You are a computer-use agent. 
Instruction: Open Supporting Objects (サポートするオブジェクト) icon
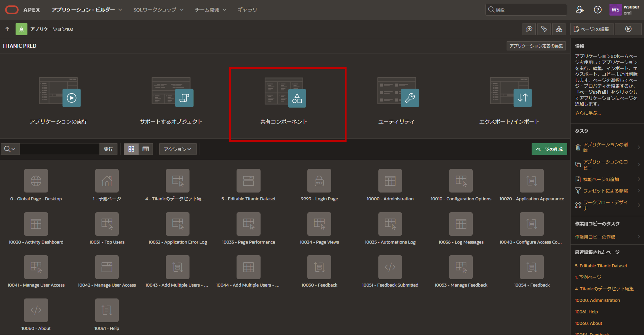point(184,98)
